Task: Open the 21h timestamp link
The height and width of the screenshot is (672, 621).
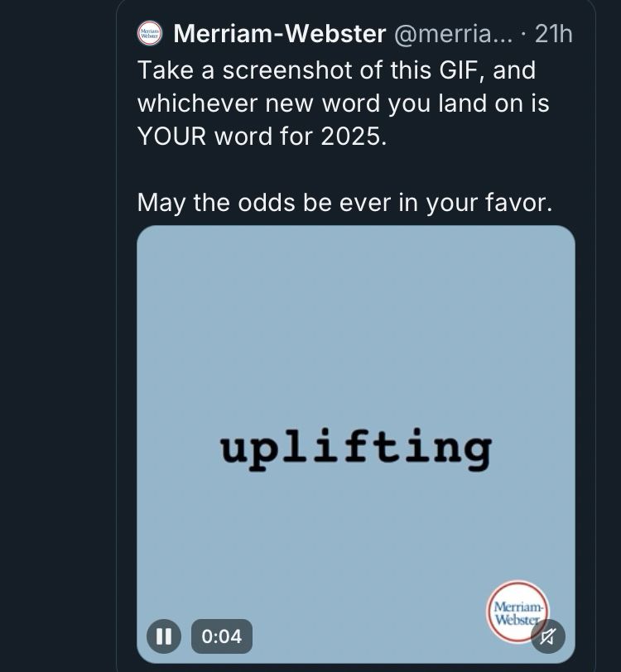Action: tap(553, 34)
